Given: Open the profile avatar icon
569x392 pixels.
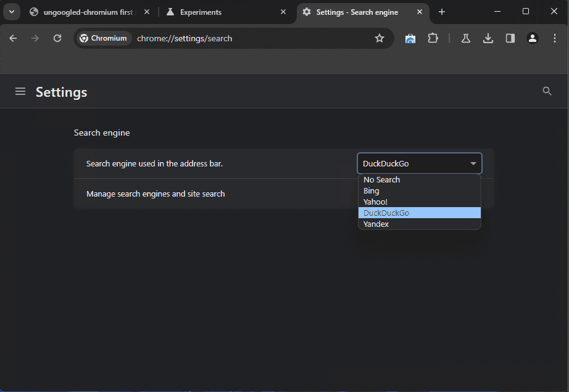Looking at the screenshot, I should 533,38.
